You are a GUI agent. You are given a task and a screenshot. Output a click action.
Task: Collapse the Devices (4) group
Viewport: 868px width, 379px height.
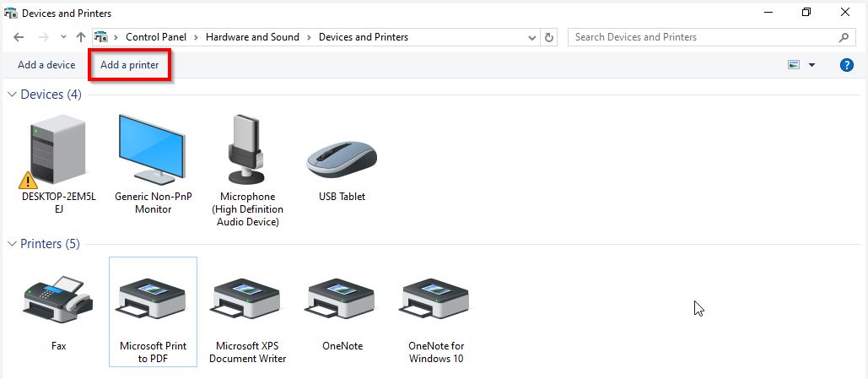(x=12, y=95)
